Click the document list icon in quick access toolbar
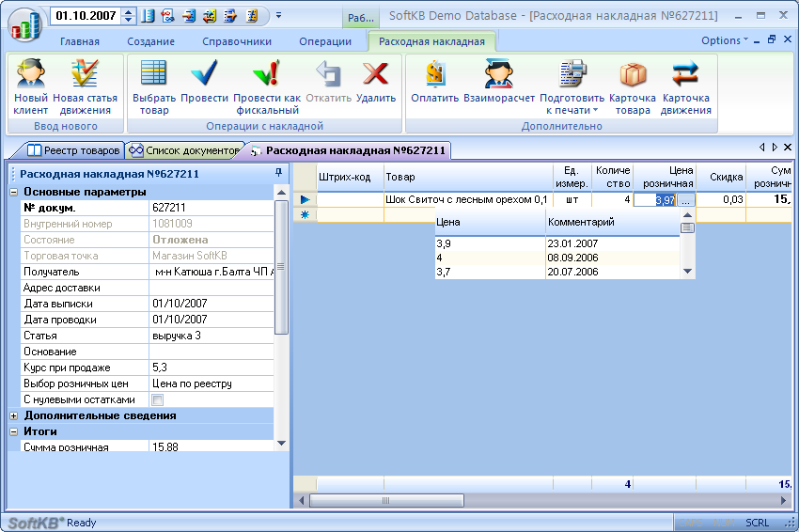 tap(167, 16)
